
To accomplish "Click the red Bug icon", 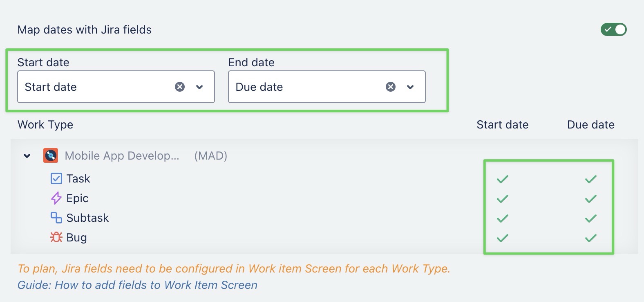I will (56, 237).
